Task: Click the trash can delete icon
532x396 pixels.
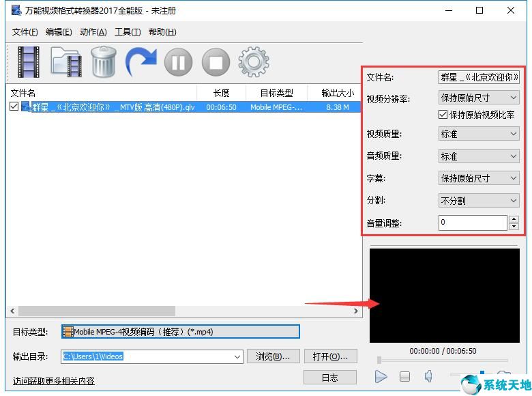Action: tap(103, 62)
